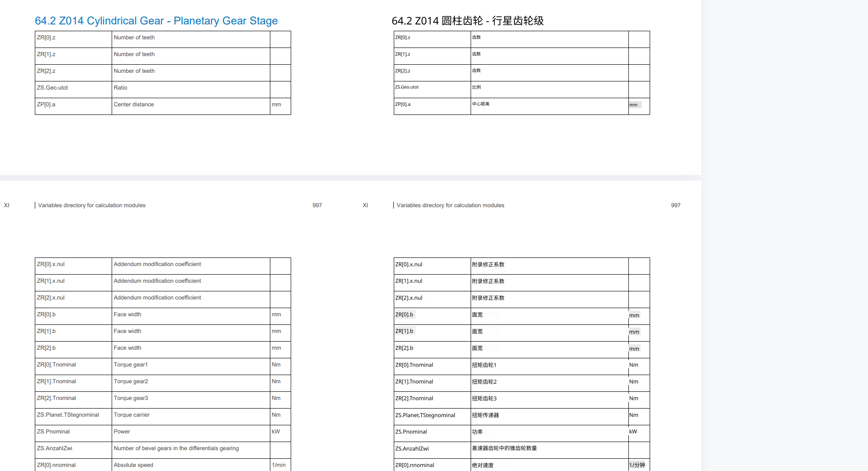Click Variables directory header on the Chinese page
The height and width of the screenshot is (471, 868).
pyautogui.click(x=450, y=205)
